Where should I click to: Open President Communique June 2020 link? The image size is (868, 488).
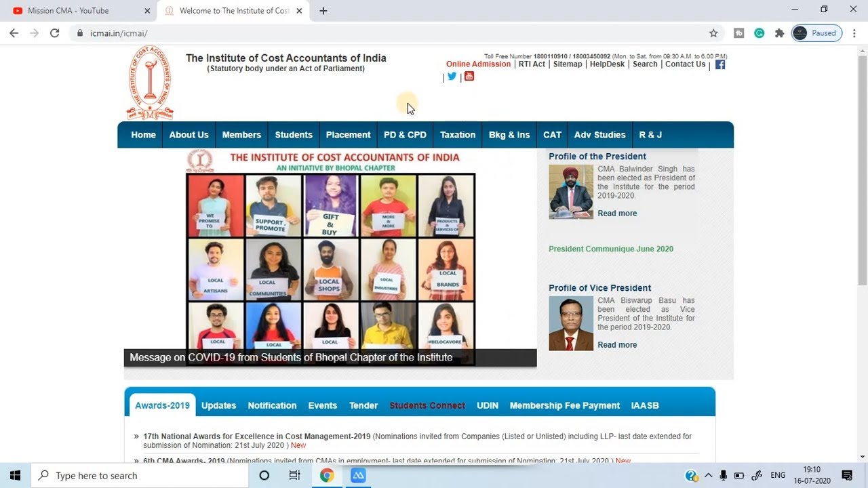pos(611,249)
